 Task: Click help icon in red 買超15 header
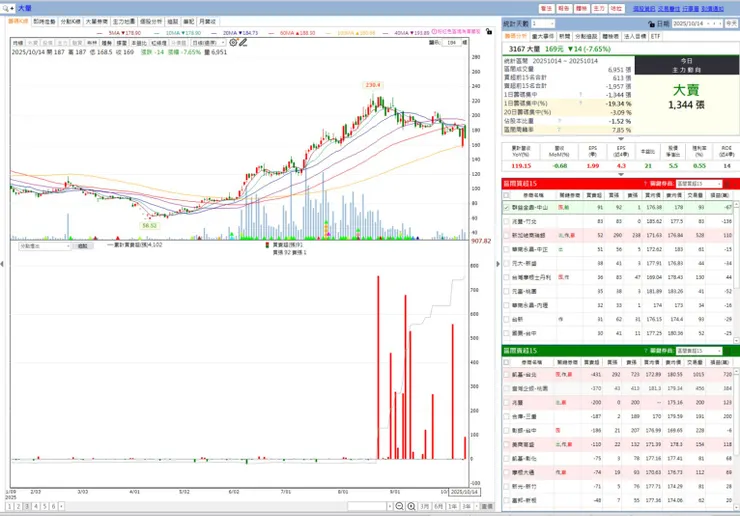pos(645,184)
